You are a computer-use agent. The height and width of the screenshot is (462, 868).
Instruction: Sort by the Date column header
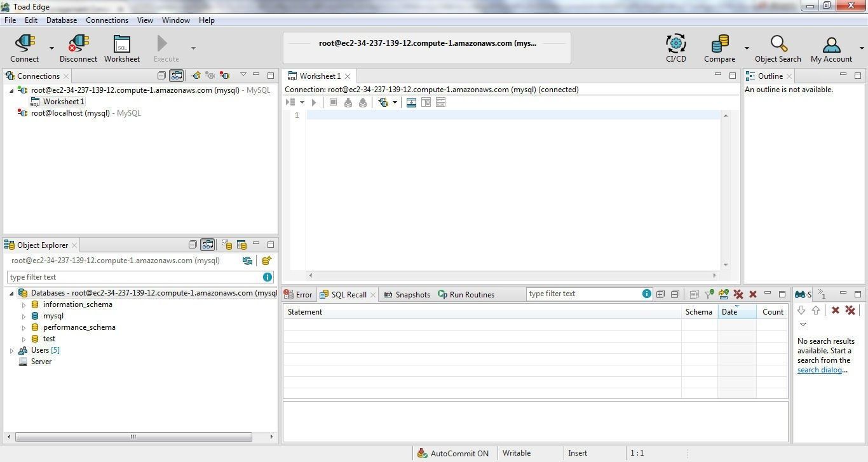(x=737, y=312)
